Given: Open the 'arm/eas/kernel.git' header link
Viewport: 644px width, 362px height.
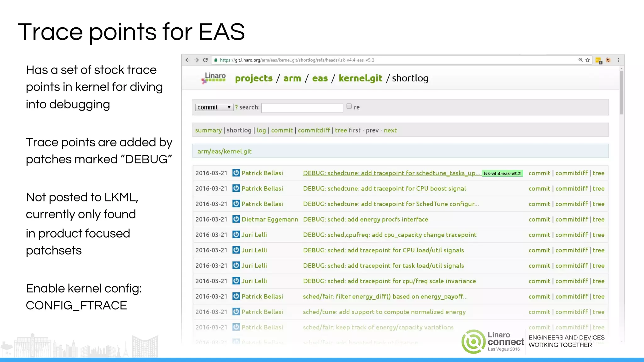Looking at the screenshot, I should tap(225, 151).
